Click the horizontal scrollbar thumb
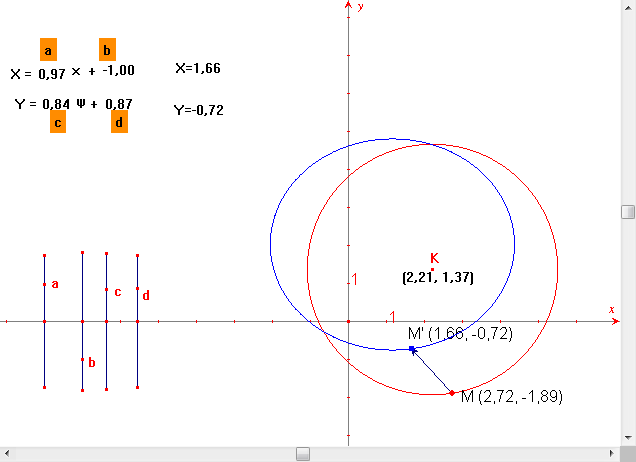This screenshot has height=462, width=636. coord(302,454)
